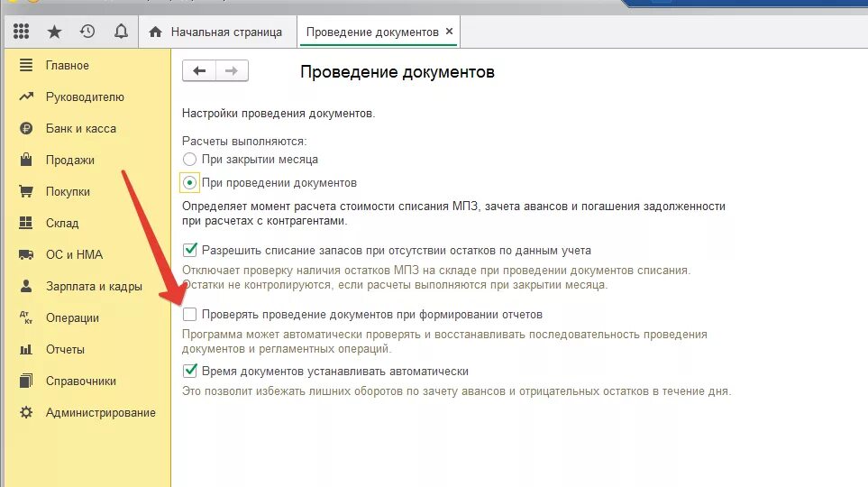Close the Проведение документов tab
Screen dimensions: 868x487
pyautogui.click(x=450, y=32)
